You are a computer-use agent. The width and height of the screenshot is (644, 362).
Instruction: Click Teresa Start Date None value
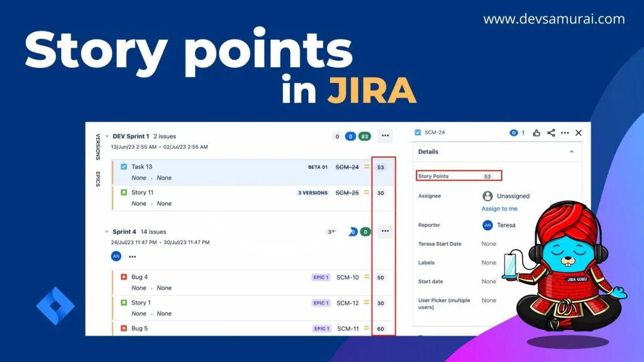[489, 243]
